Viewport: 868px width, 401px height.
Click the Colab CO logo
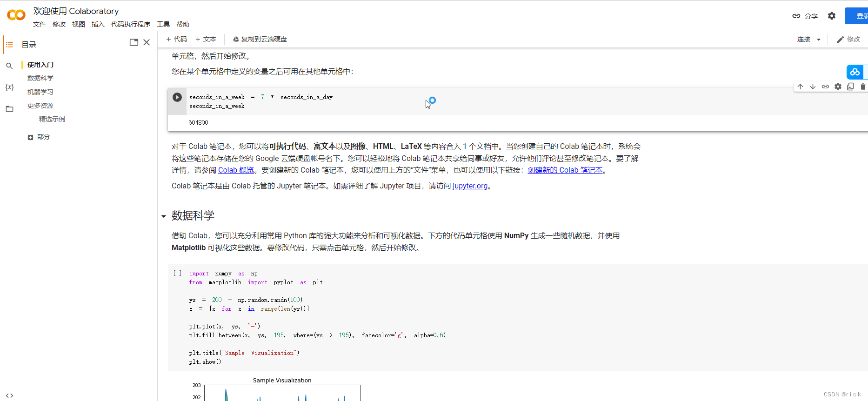coord(16,15)
